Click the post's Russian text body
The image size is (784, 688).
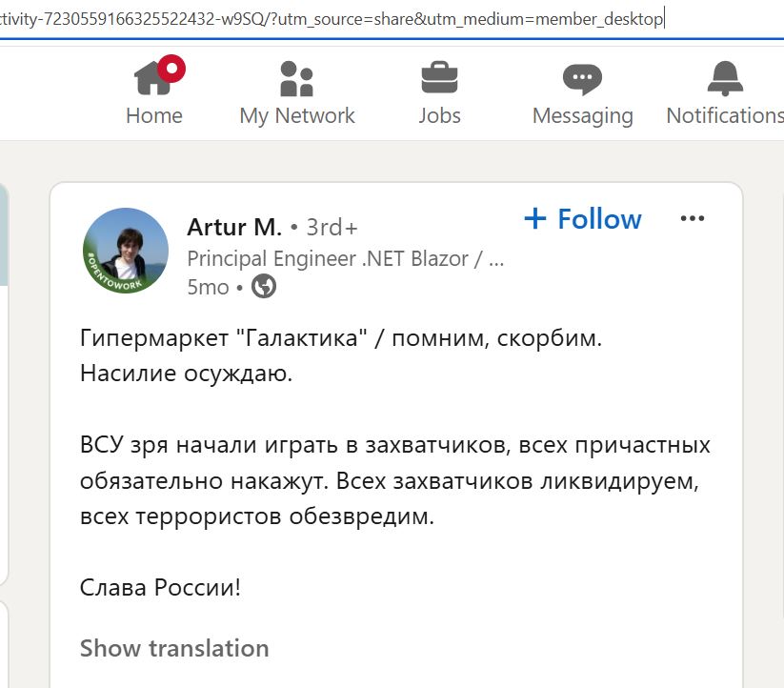click(395, 461)
